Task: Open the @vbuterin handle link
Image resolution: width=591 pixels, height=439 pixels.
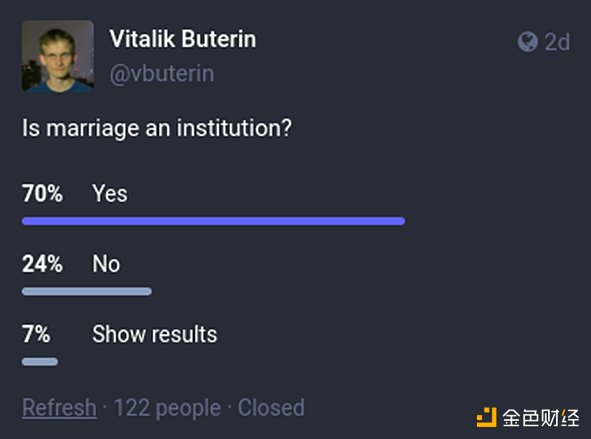Action: point(162,74)
